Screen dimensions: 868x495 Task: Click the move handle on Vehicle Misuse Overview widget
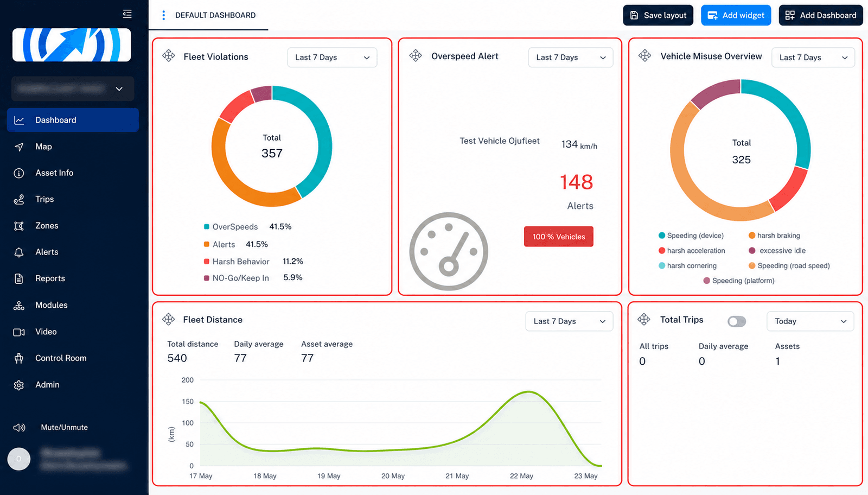coord(644,55)
